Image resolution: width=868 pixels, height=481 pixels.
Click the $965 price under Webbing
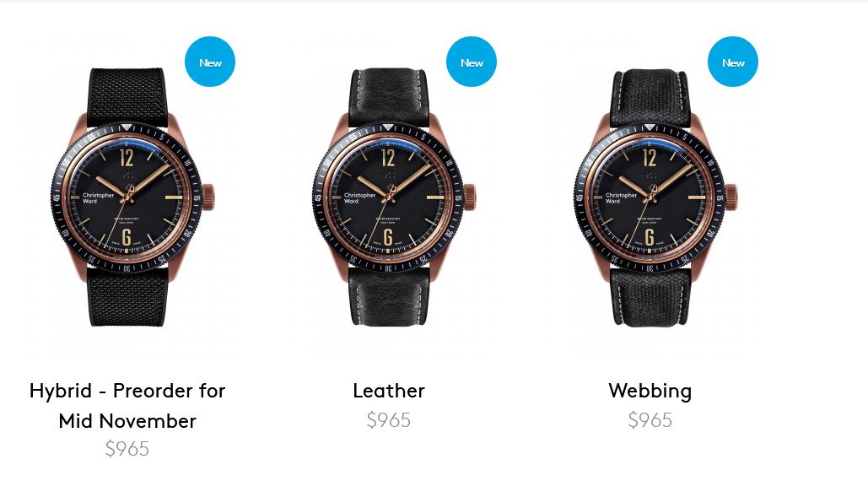tap(650, 420)
